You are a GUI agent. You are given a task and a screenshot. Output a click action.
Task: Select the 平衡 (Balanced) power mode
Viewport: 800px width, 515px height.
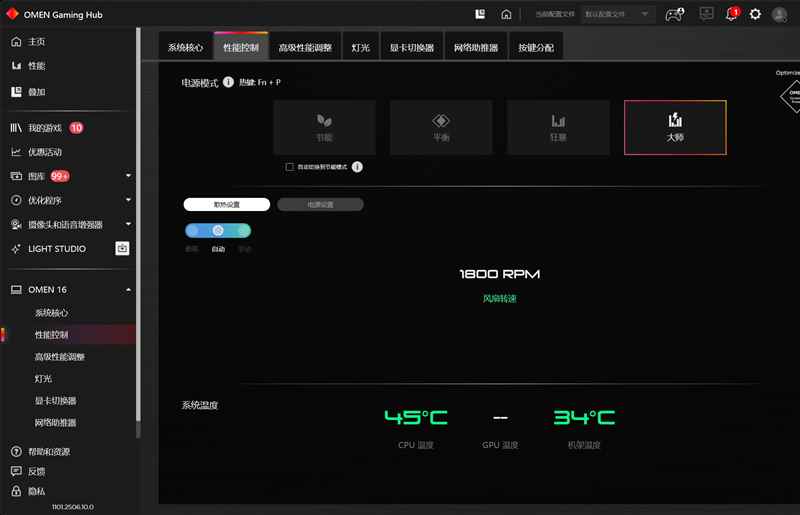441,128
